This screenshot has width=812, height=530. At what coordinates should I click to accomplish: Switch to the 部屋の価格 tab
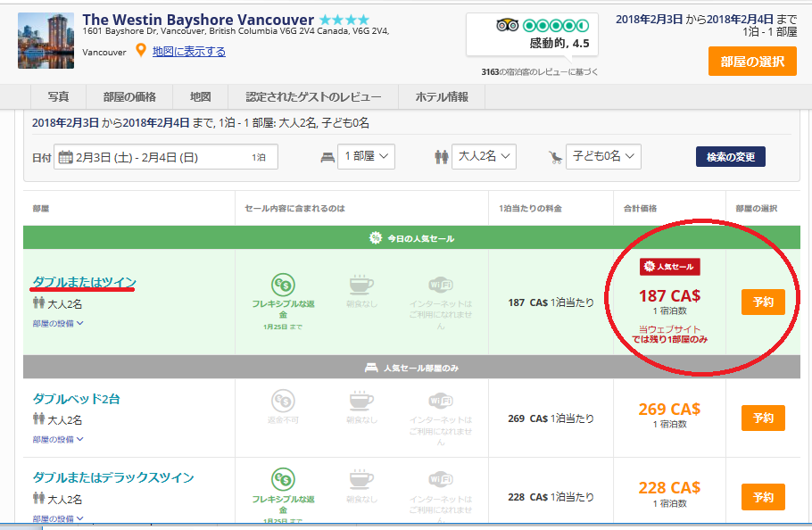click(x=129, y=96)
